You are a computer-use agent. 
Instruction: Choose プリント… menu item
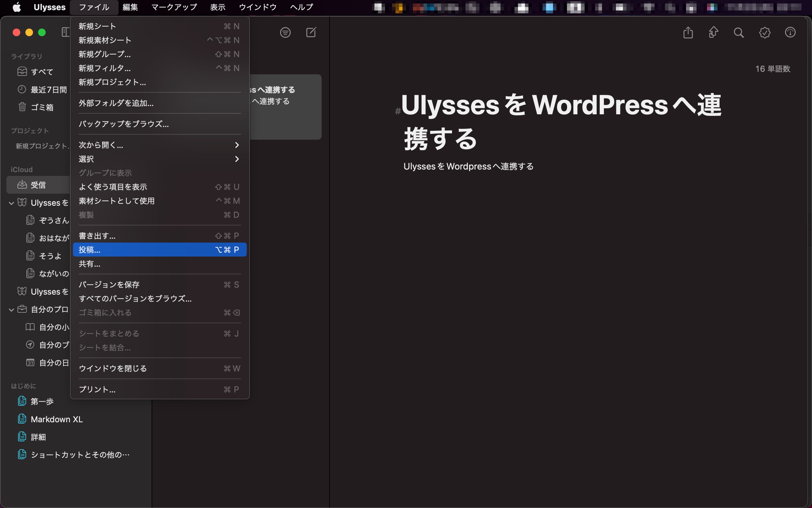point(160,389)
